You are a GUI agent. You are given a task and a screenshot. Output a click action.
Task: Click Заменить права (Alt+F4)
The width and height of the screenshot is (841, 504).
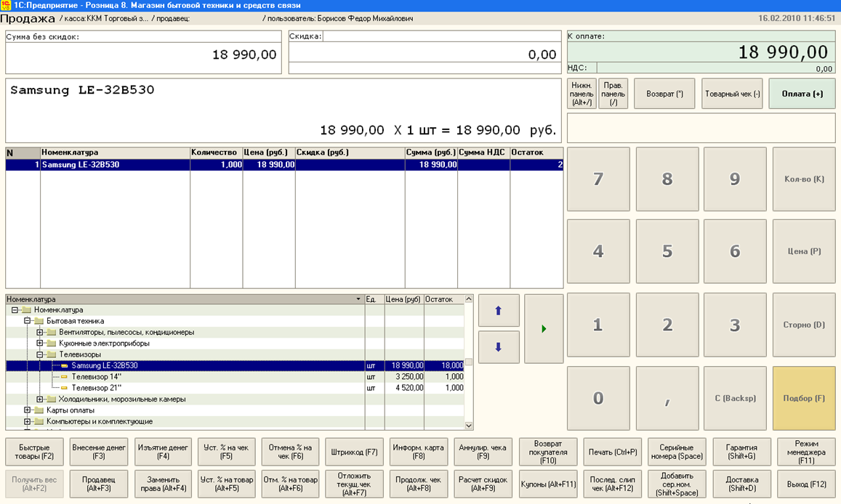click(x=163, y=484)
